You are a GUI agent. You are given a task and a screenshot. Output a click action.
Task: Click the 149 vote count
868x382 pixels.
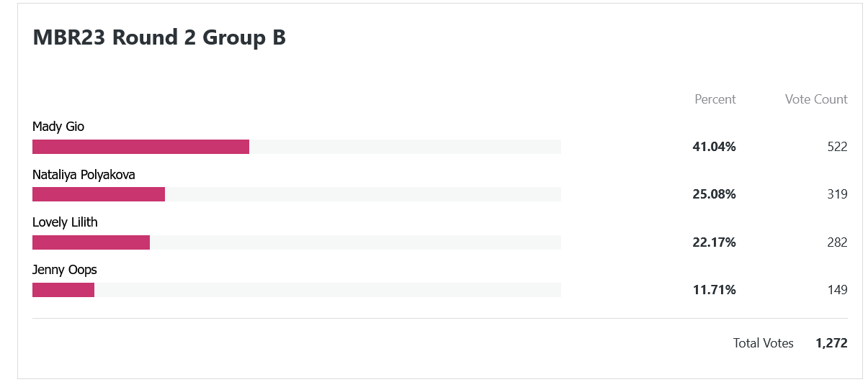(838, 290)
